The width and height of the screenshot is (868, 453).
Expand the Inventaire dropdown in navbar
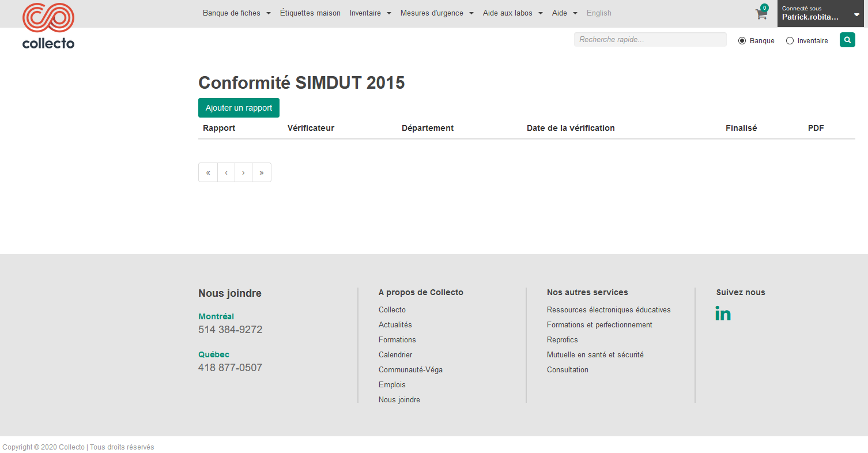(x=371, y=13)
